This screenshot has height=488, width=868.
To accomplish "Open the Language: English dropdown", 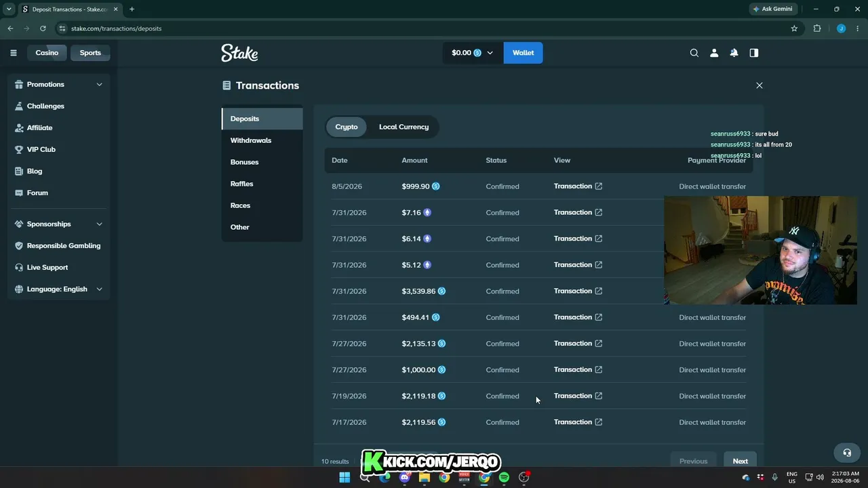I will coord(58,289).
